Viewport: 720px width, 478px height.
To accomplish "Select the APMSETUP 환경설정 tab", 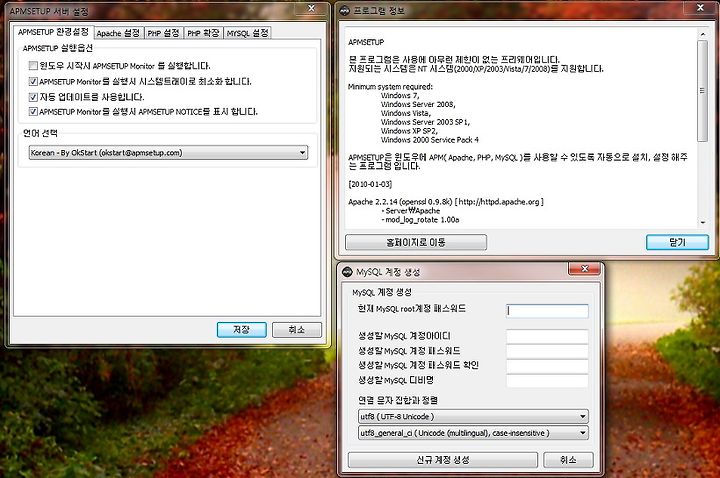I will click(53, 32).
